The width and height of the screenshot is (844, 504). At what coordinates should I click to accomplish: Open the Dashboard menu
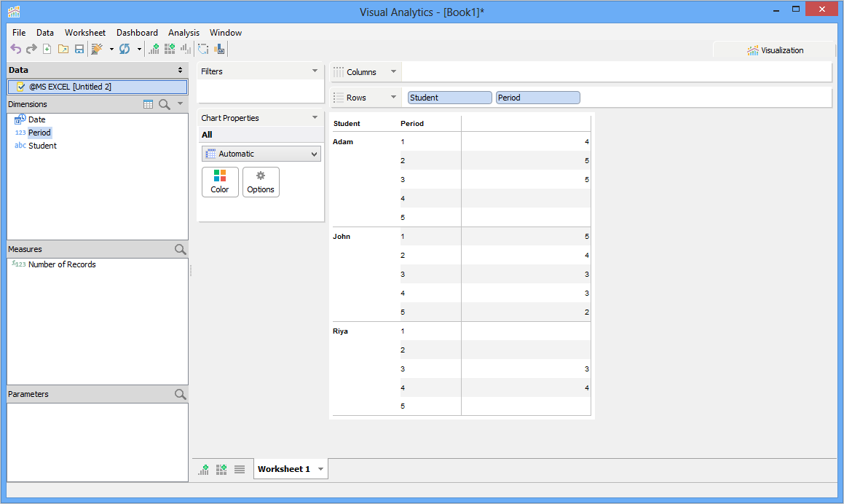click(x=137, y=32)
